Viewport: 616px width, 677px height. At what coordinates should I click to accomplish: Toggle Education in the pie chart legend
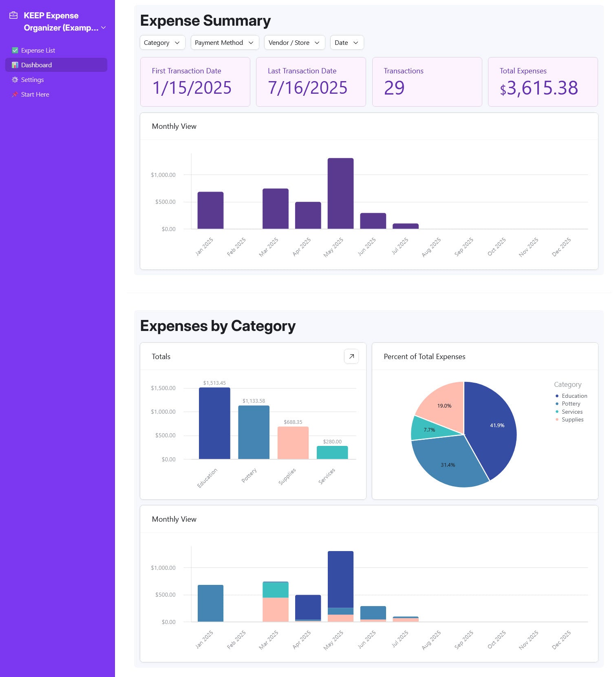pyautogui.click(x=574, y=396)
